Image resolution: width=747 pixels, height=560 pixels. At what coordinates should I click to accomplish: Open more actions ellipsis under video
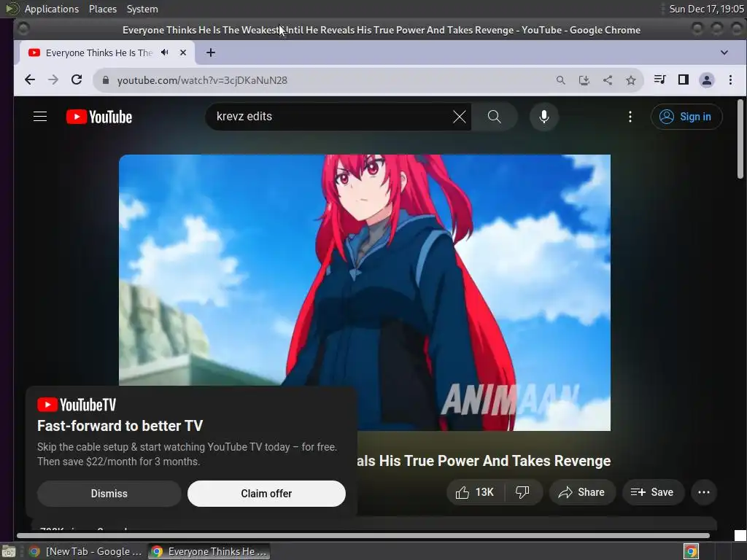tap(704, 492)
